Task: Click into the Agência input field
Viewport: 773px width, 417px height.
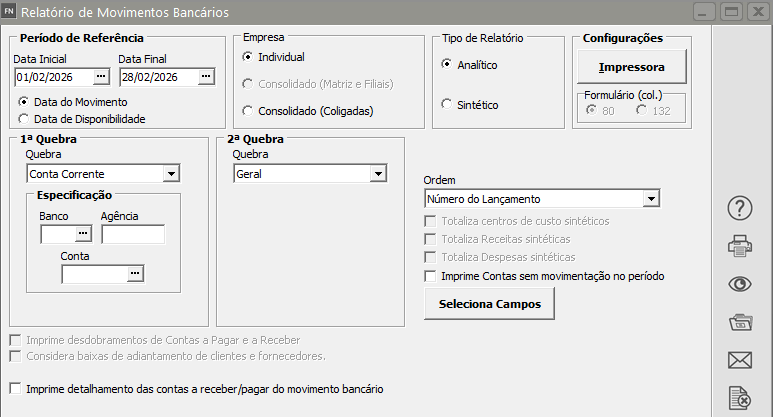Action: pyautogui.click(x=132, y=234)
